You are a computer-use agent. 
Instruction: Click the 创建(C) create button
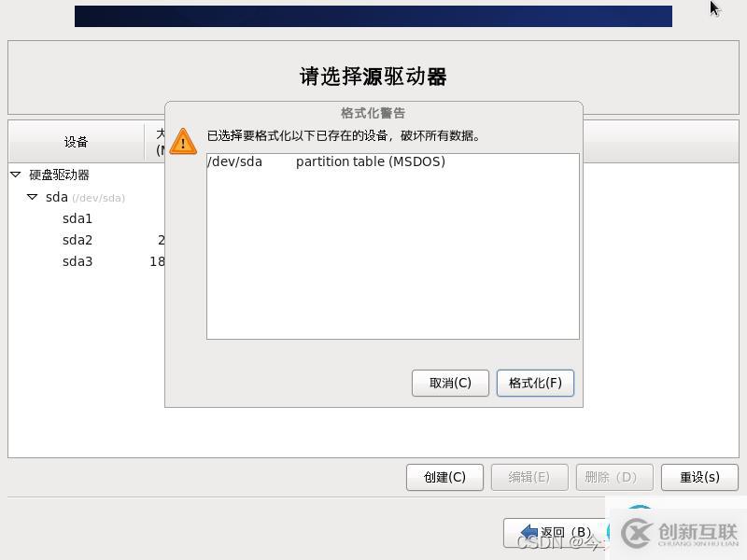444,477
